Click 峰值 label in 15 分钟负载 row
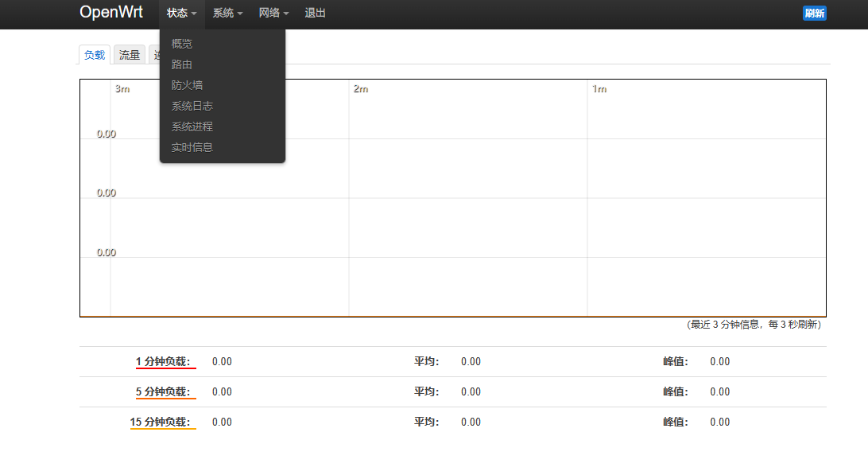 (676, 422)
